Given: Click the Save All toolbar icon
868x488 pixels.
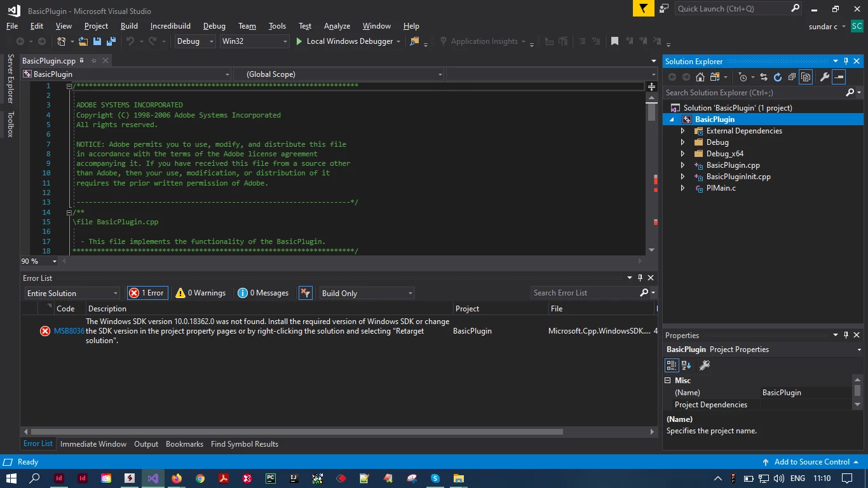Looking at the screenshot, I should coord(111,41).
